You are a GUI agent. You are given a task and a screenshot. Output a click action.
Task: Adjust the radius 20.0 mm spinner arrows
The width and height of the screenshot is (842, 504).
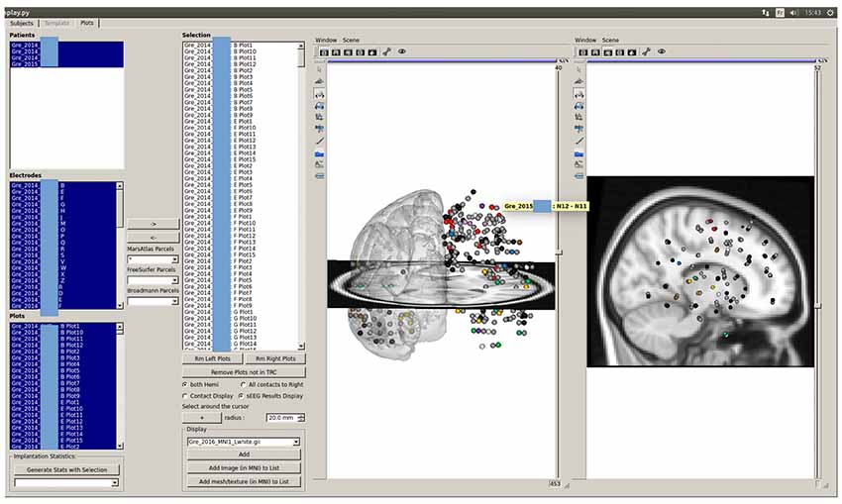click(x=301, y=418)
